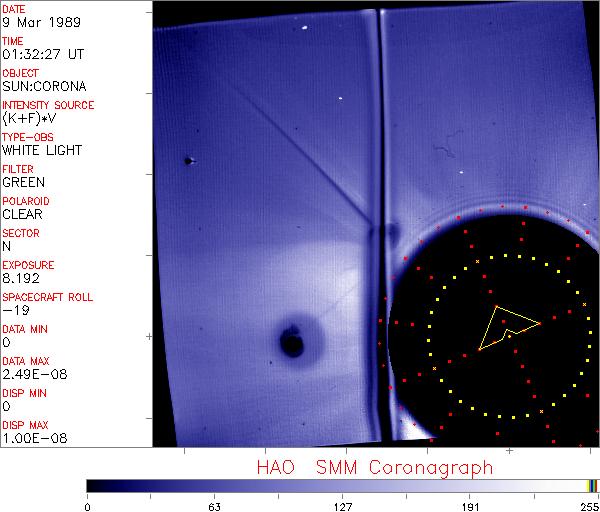Viewport: 600px width, 512px height.
Task: Select the WHITE LIGHT observation type
Action: click(41, 151)
